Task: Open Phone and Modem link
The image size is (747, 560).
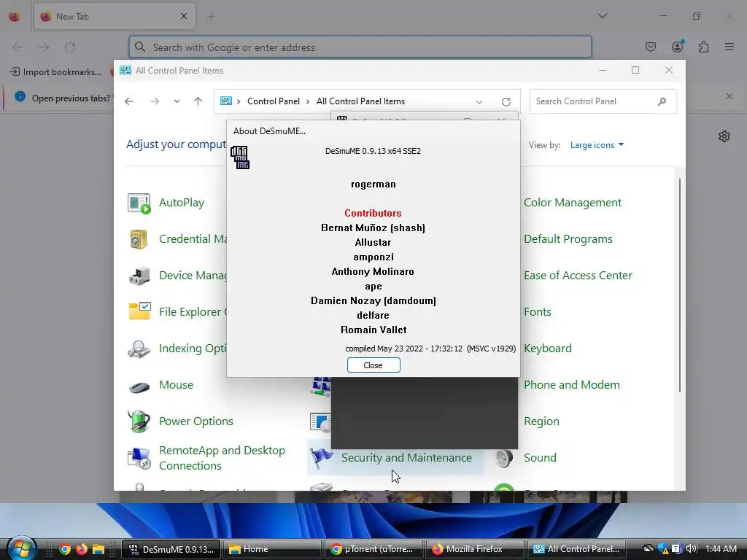Action: [x=572, y=385]
